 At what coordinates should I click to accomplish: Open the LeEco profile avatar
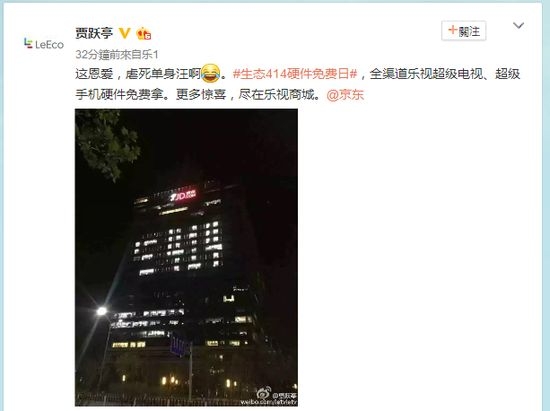44,44
